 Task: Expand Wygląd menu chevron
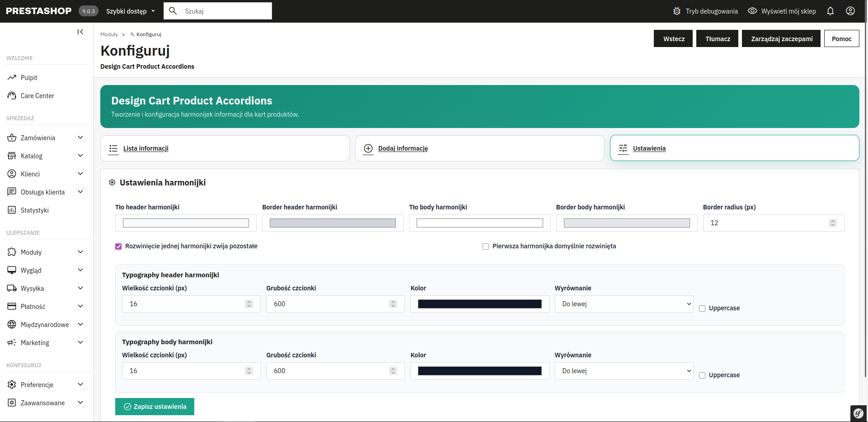80,270
